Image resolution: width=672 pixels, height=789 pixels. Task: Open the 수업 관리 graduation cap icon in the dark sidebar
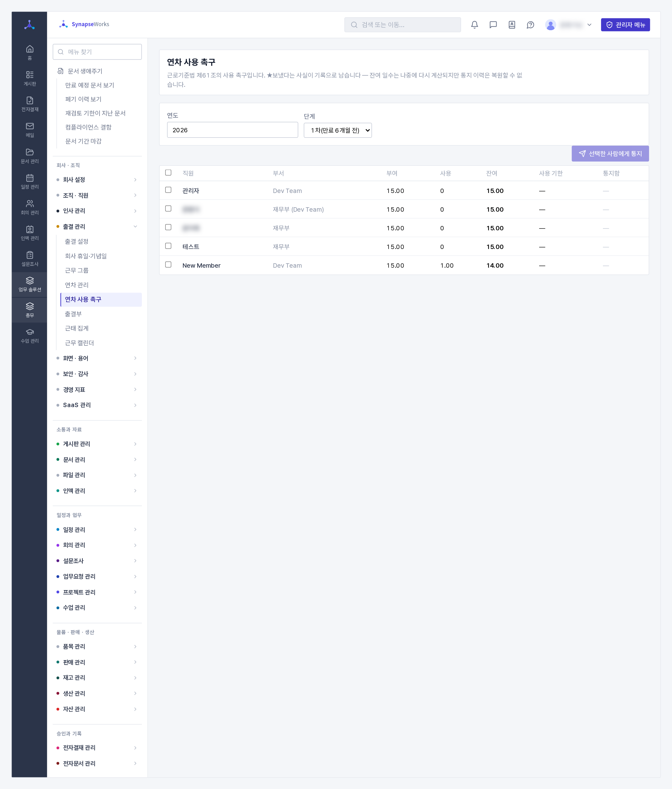(30, 336)
